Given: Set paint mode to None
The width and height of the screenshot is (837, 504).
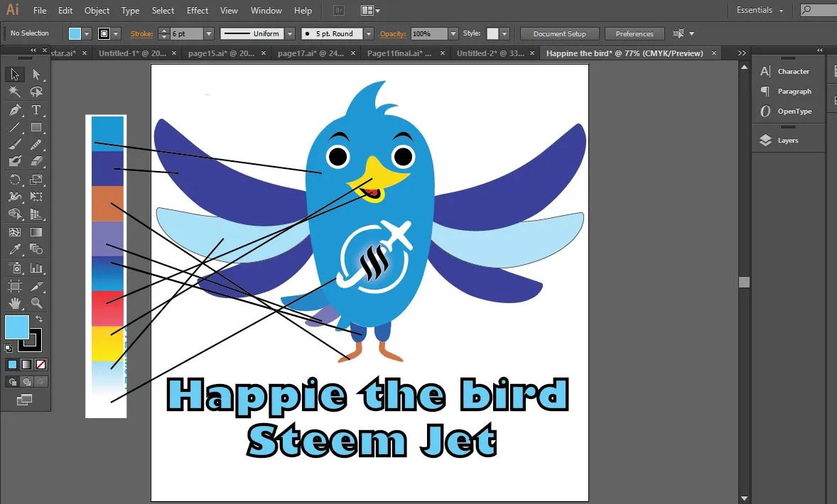Looking at the screenshot, I should [40, 365].
